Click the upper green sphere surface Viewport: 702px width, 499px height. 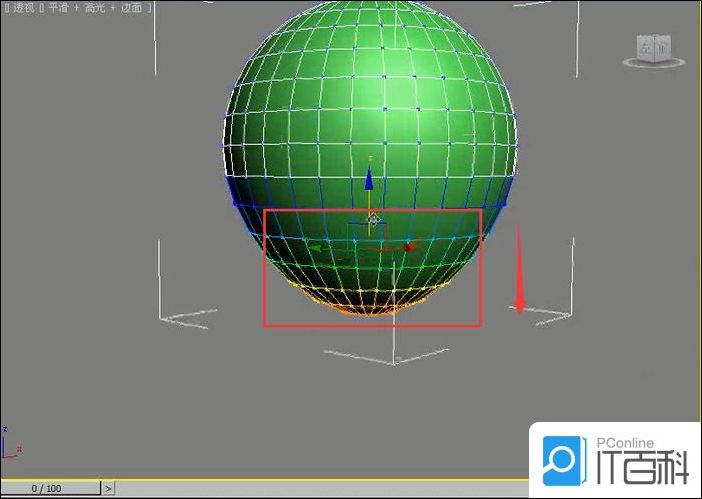click(x=370, y=90)
